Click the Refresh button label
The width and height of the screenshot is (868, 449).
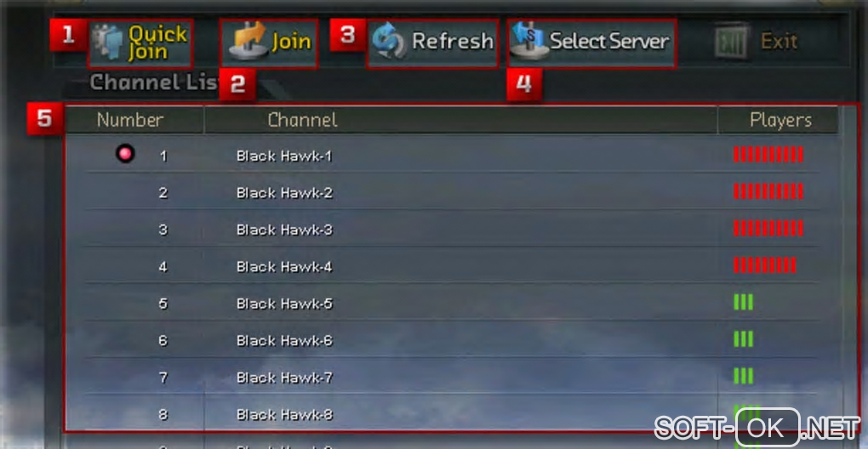point(452,42)
